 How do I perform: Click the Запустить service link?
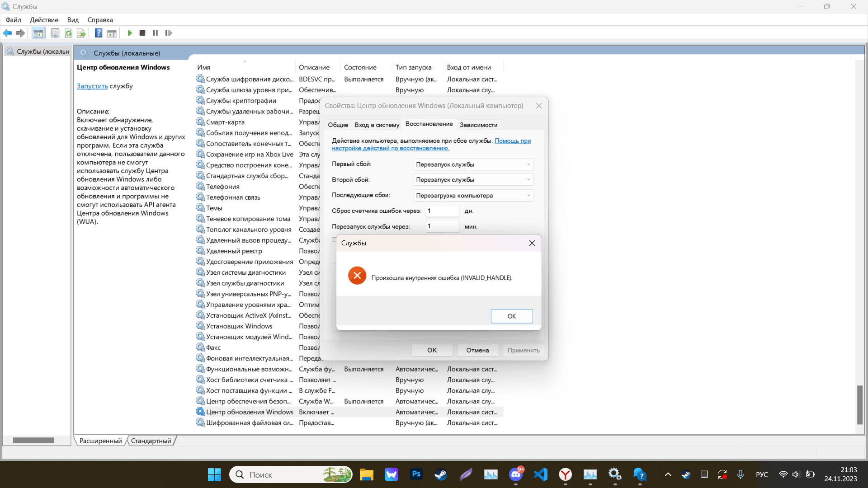coord(92,86)
